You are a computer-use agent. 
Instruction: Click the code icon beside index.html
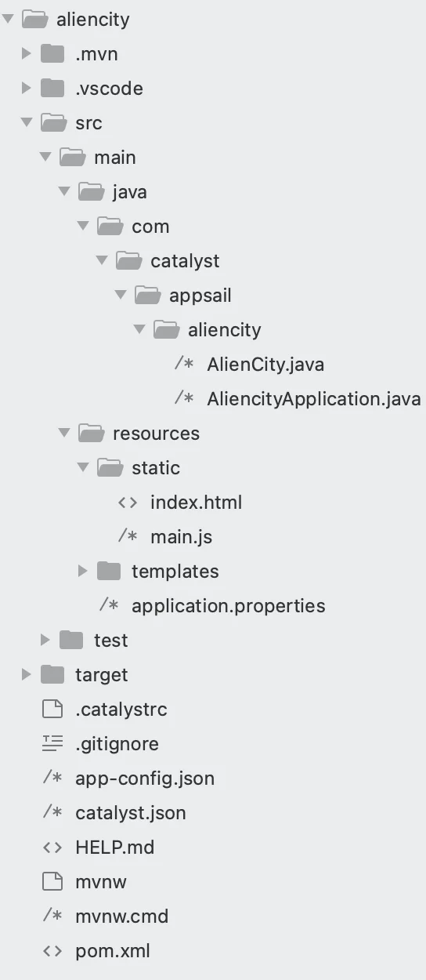(x=128, y=503)
